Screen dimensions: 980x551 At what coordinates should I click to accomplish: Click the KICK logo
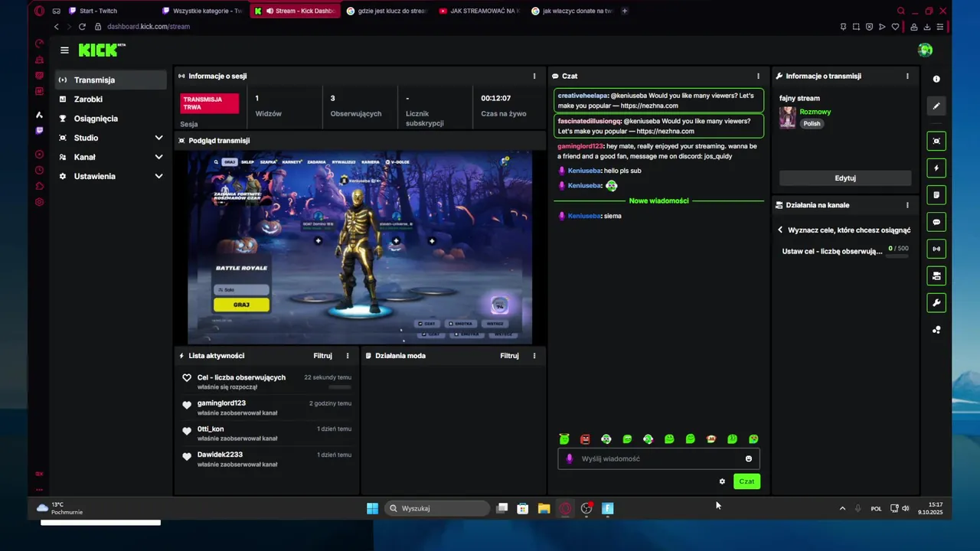102,50
